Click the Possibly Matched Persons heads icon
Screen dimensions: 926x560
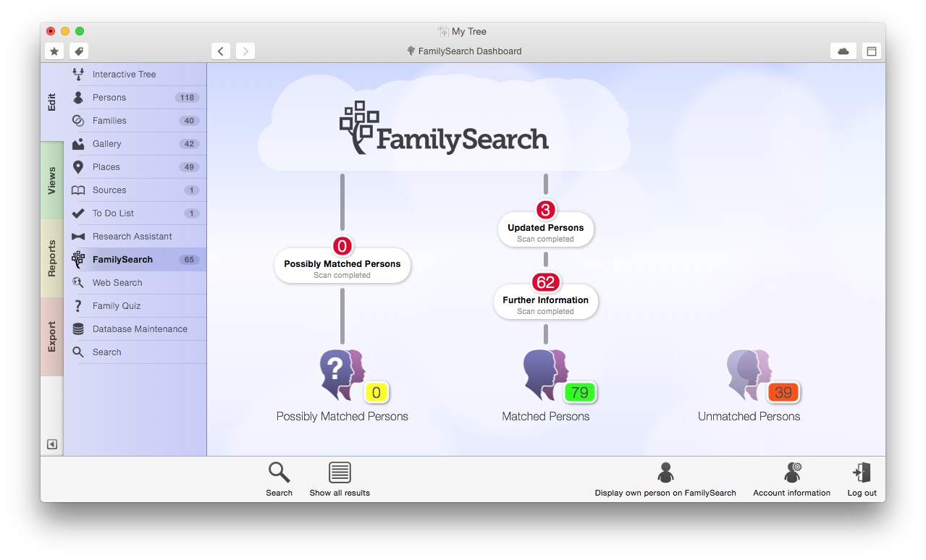click(342, 374)
